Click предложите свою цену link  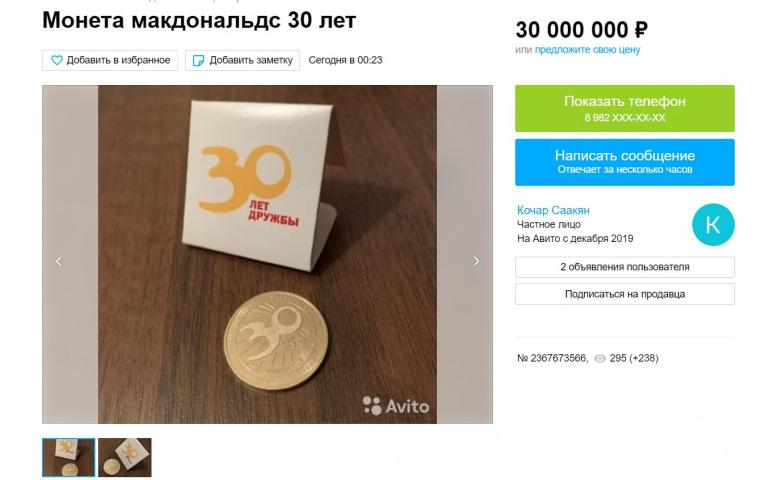pos(587,50)
